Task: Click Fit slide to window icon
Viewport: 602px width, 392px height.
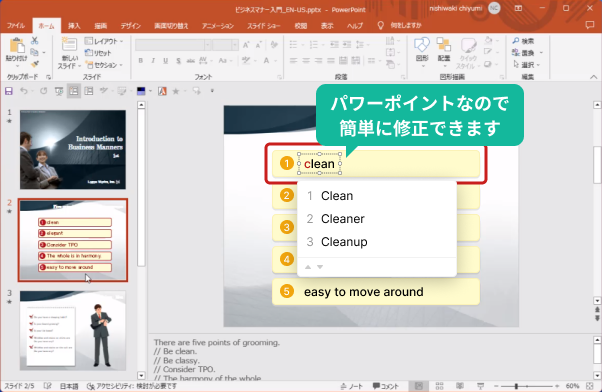Action: coord(590,386)
